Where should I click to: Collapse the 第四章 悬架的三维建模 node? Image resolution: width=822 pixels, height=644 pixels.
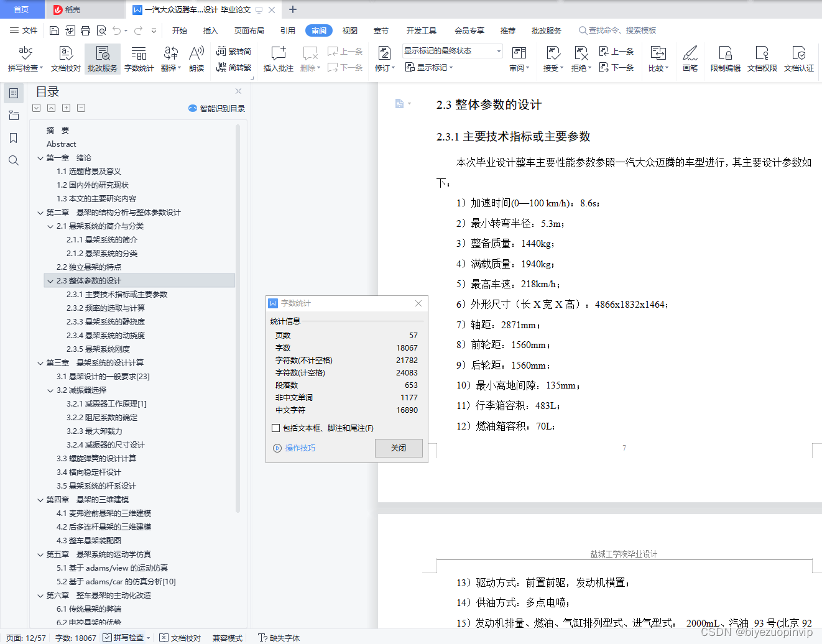(40, 500)
